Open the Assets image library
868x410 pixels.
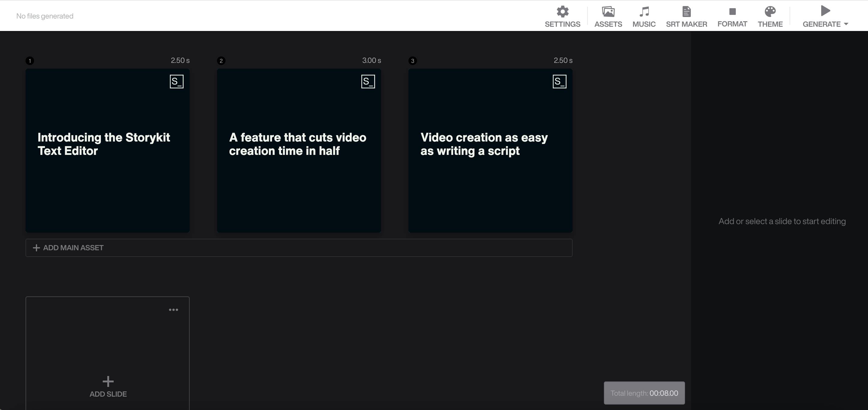pos(608,12)
